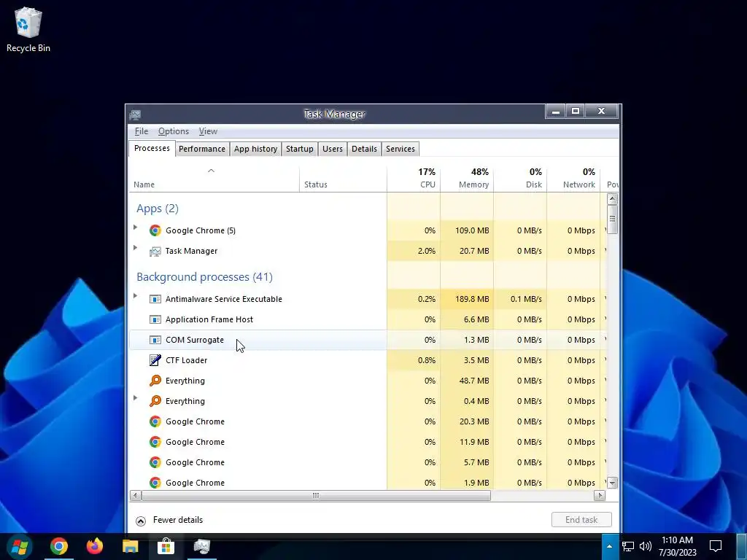
Task: Open the Recycle Bin desktop icon
Action: coord(28,29)
